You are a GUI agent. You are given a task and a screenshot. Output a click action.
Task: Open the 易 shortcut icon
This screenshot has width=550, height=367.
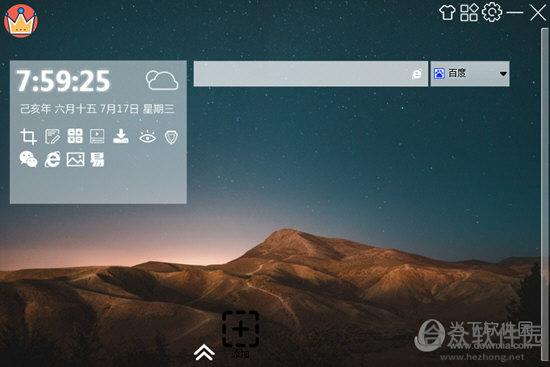click(x=97, y=160)
